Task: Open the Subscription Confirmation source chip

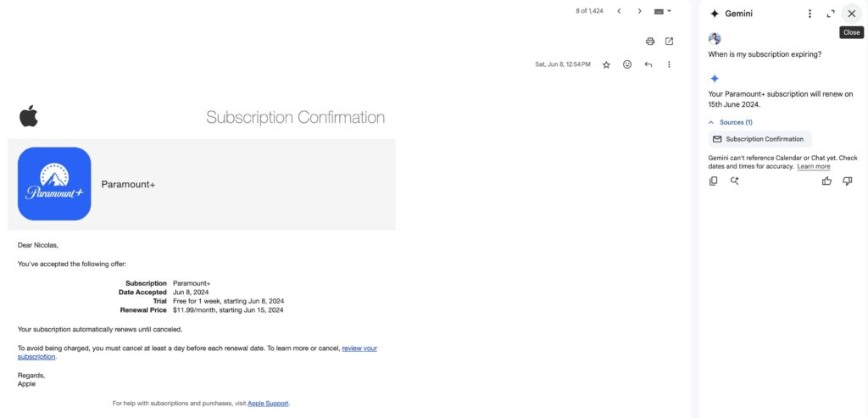Action: pyautogui.click(x=759, y=139)
